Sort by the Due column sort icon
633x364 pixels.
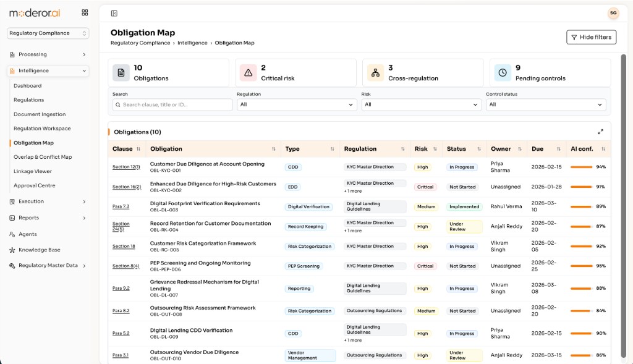(x=559, y=149)
